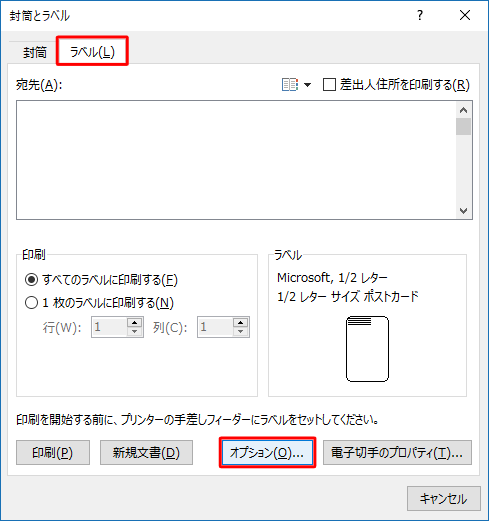Click the 行(W) row number field
The height and width of the screenshot is (521, 489).
coord(109,327)
